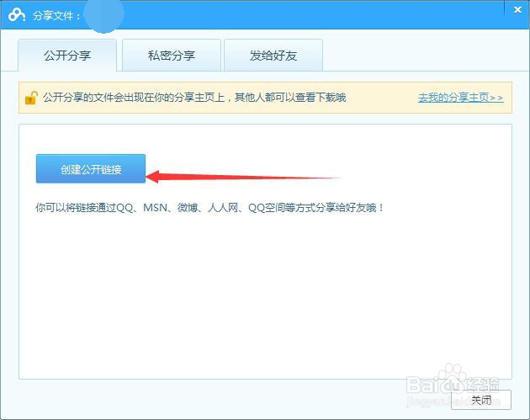Click the hint text 你可以将链接通过QQ、MSN

(x=101, y=208)
